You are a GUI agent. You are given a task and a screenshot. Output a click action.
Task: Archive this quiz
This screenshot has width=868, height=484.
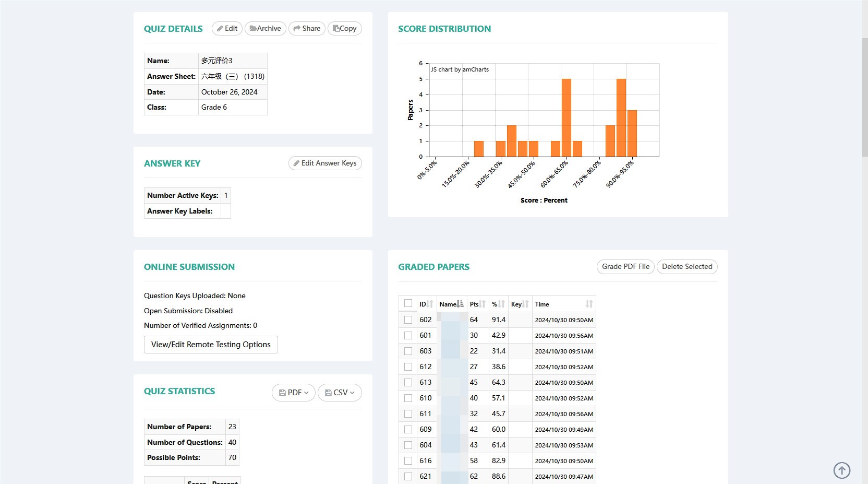(x=265, y=29)
